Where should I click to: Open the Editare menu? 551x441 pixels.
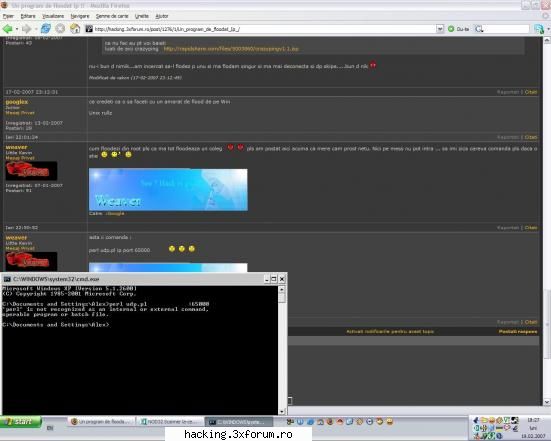click(28, 16)
